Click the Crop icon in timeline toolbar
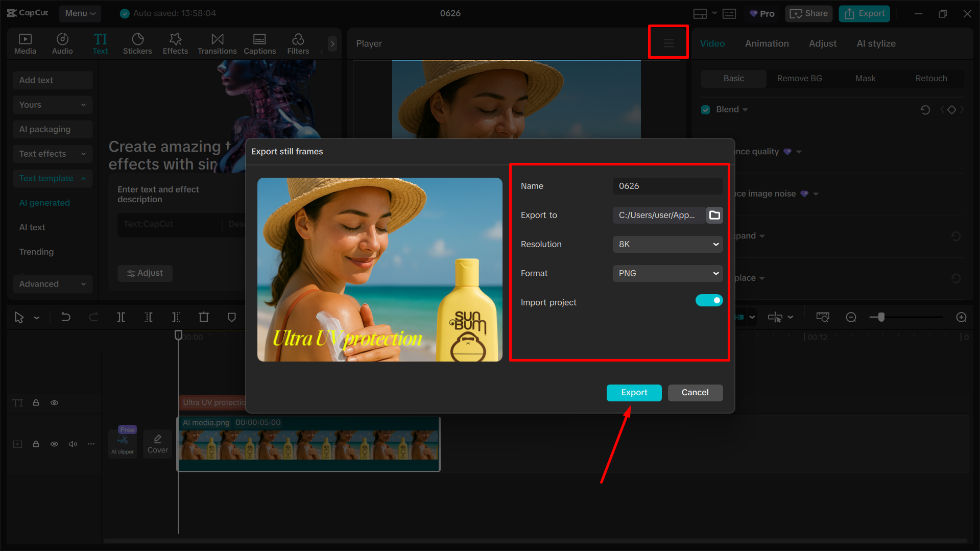This screenshot has height=551, width=980. tap(204, 317)
